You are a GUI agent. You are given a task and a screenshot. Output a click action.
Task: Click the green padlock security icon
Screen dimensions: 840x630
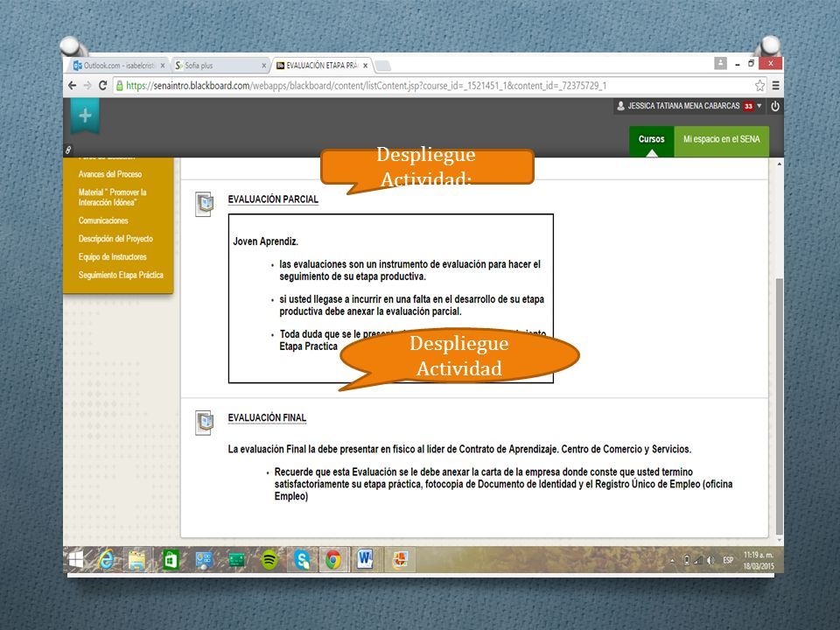[120, 86]
